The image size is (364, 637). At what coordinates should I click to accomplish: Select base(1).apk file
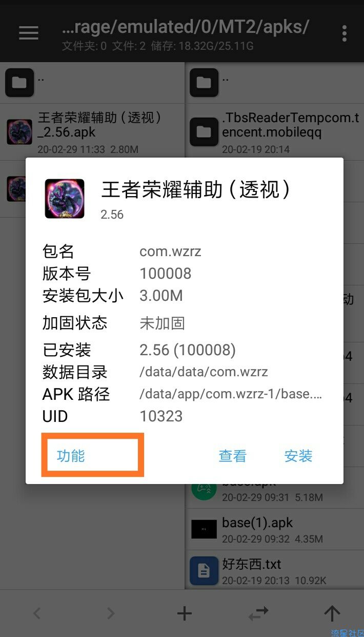275,529
